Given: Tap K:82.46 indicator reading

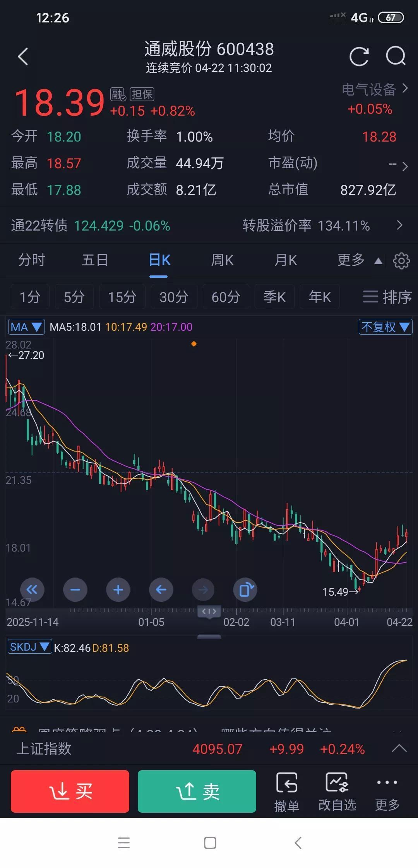Looking at the screenshot, I should click(x=72, y=648).
